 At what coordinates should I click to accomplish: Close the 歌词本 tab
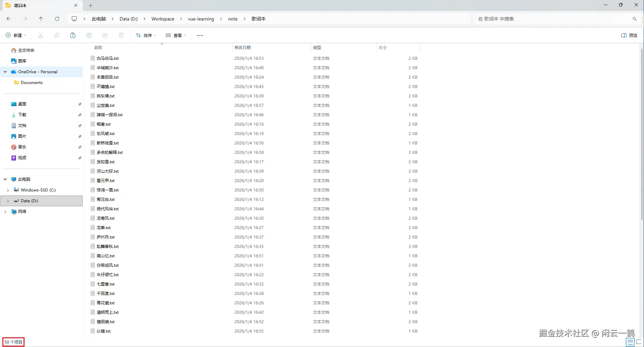[76, 5]
